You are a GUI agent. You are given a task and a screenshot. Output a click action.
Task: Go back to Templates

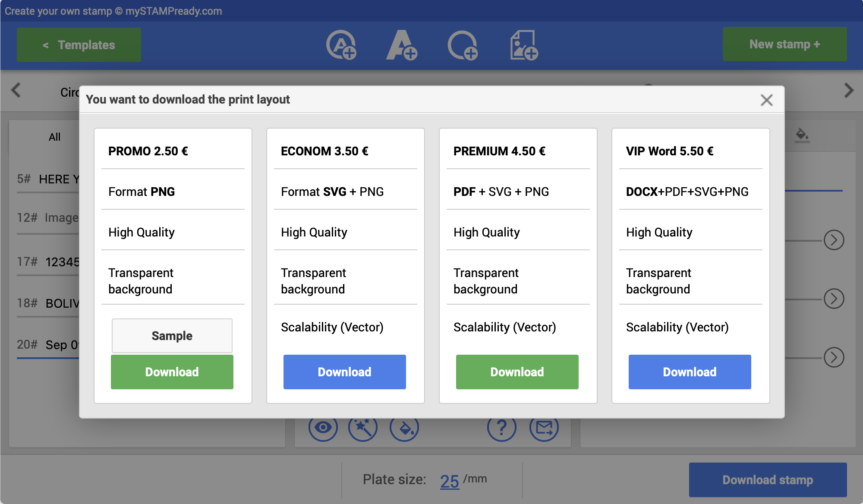point(79,45)
